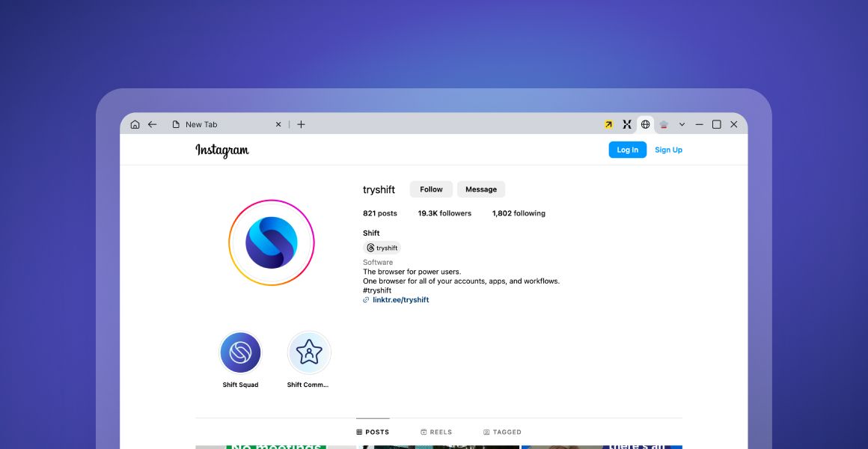Expand the apps chevron dropdown in the top bar
The image size is (868, 449).
[x=682, y=124]
